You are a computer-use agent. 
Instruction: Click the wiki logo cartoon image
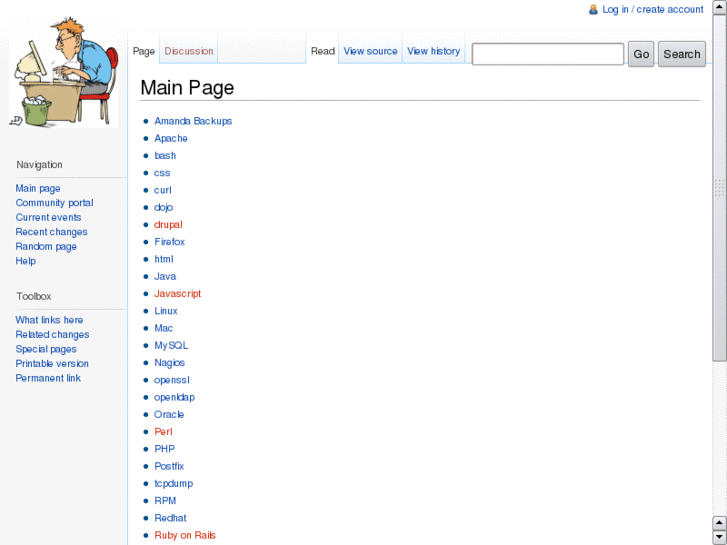click(64, 72)
